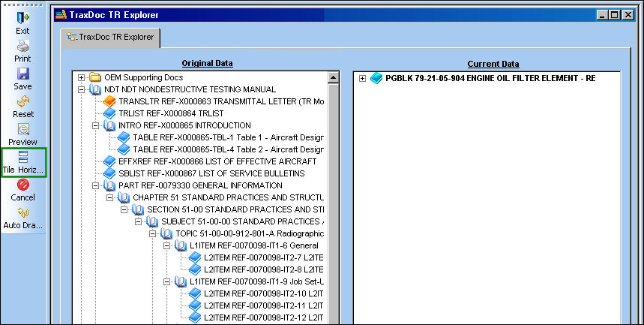Click the Save toolbar icon
Viewport: 644px width, 325px height.
23,74
